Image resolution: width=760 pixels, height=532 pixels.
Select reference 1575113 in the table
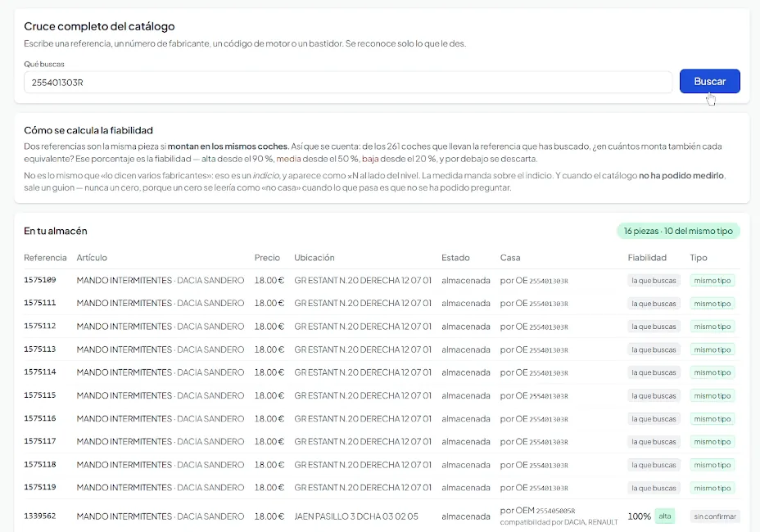40,349
